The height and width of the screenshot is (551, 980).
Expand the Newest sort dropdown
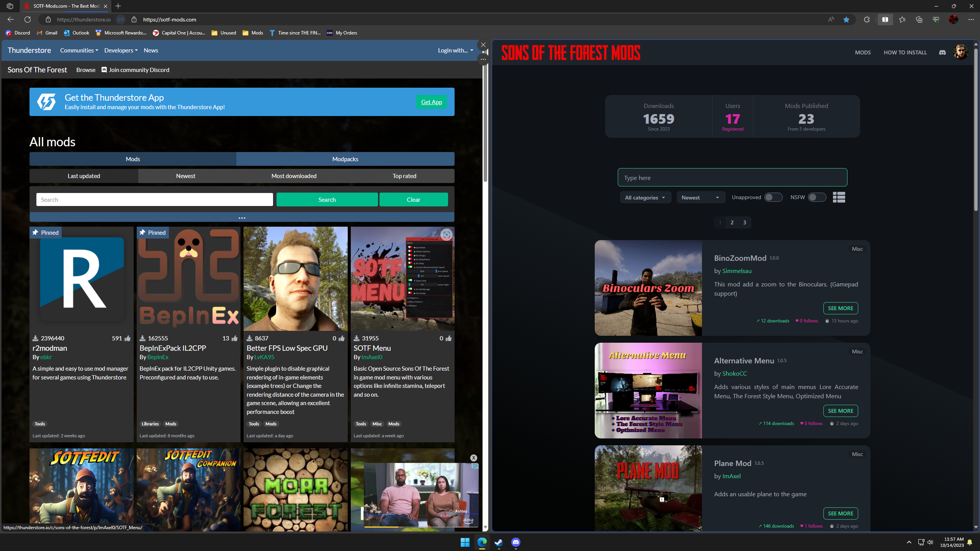[x=700, y=198]
